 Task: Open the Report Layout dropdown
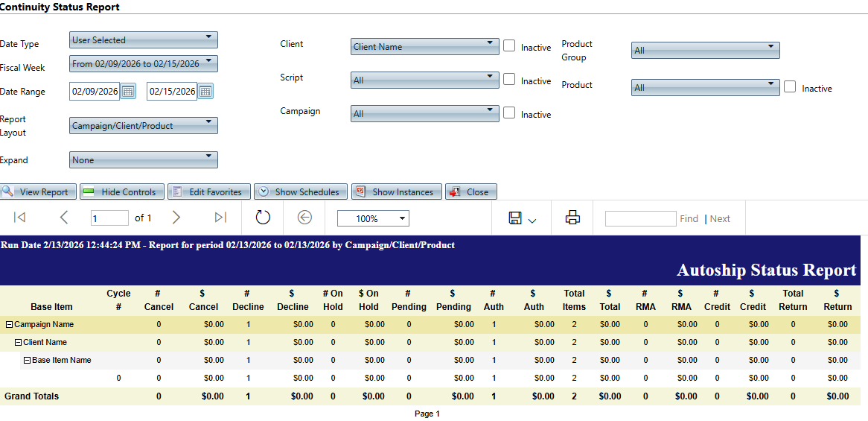point(143,125)
